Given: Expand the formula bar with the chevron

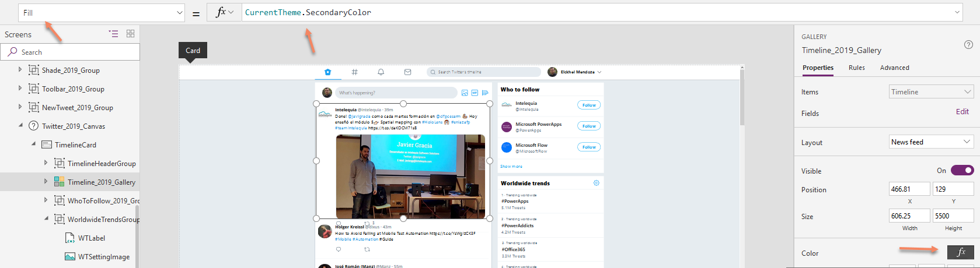Looking at the screenshot, I should click(x=957, y=12).
